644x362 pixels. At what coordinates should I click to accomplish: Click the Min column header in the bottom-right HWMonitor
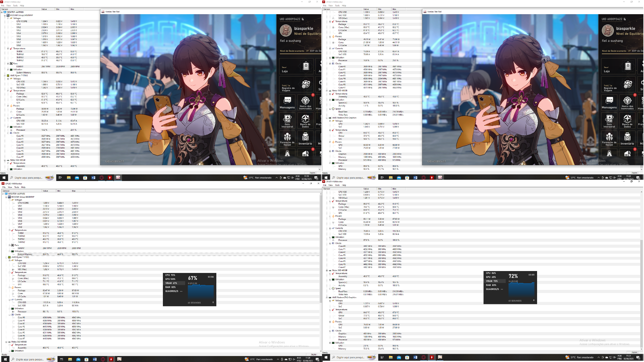[384, 189]
